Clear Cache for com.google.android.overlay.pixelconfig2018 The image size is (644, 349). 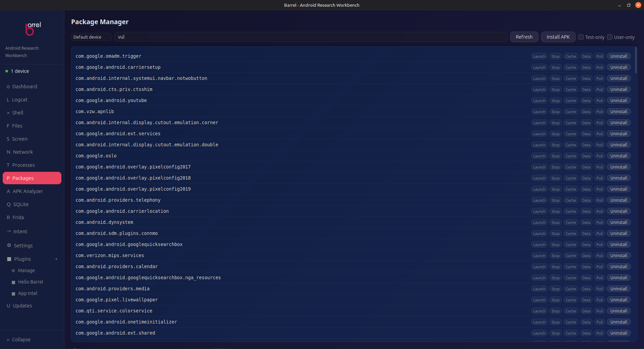[x=571, y=178]
